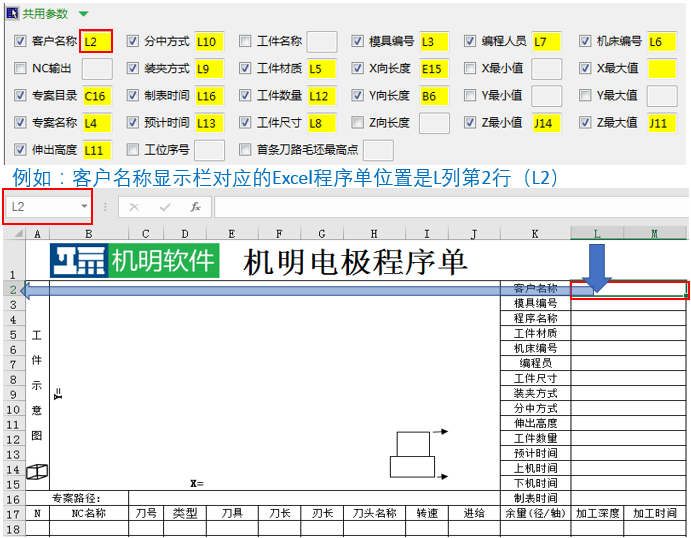Click the 加工深度 header cell
The height and width of the screenshot is (538, 691).
597,513
